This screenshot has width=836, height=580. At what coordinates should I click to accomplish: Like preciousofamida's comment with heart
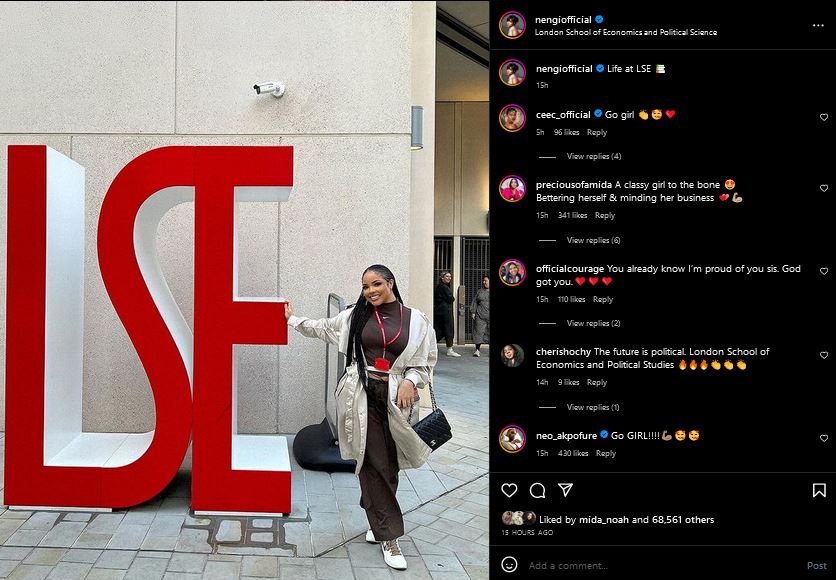click(x=824, y=188)
